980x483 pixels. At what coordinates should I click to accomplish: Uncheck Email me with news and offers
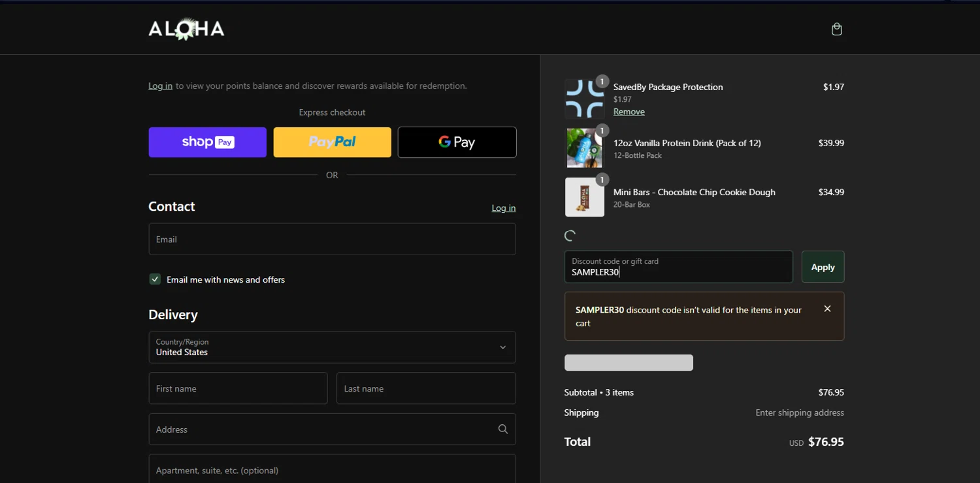pyautogui.click(x=155, y=279)
